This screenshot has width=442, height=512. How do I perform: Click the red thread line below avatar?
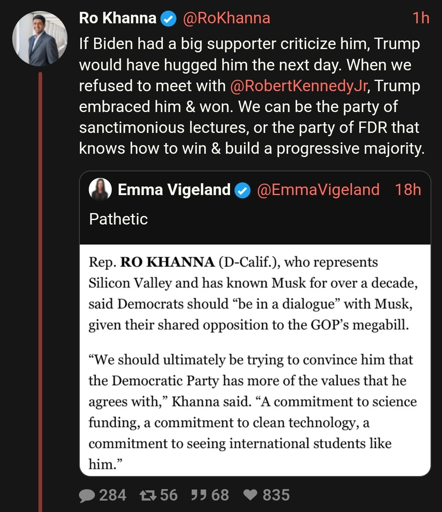pyautogui.click(x=40, y=292)
